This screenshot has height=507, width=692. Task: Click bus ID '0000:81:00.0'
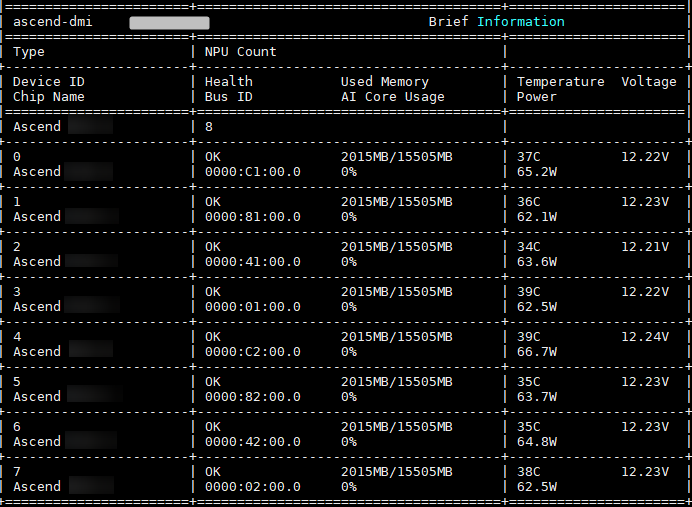tap(252, 217)
